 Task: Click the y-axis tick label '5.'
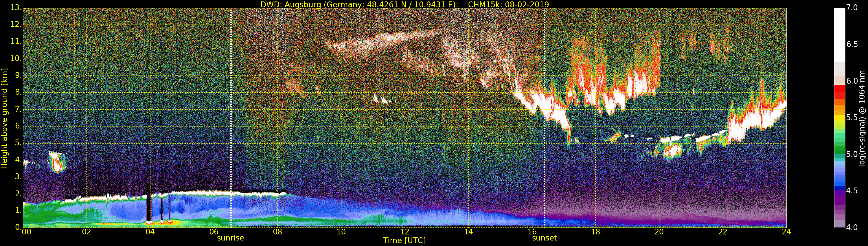pyautogui.click(x=18, y=143)
